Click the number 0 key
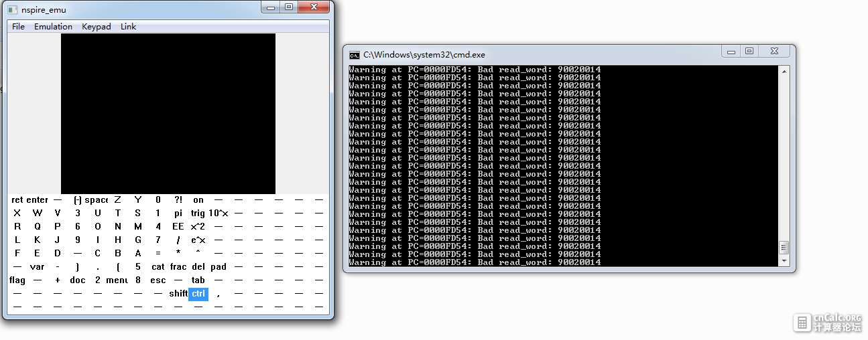The image size is (868, 340). coord(158,200)
